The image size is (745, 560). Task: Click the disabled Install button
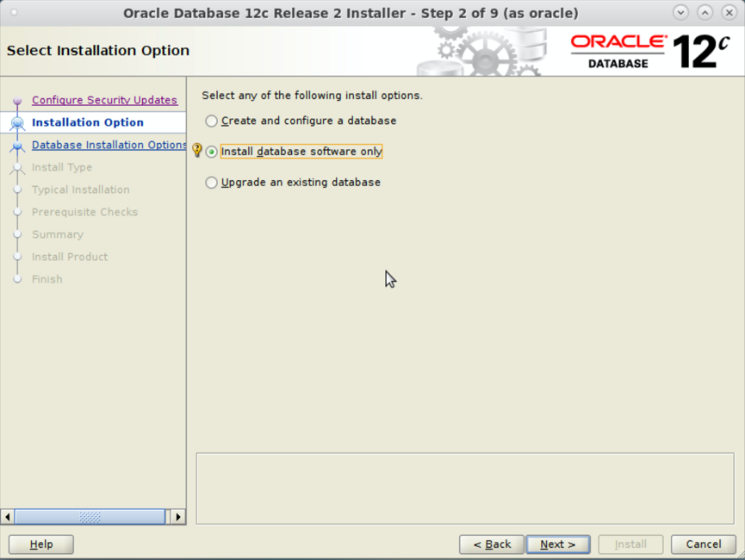(630, 544)
